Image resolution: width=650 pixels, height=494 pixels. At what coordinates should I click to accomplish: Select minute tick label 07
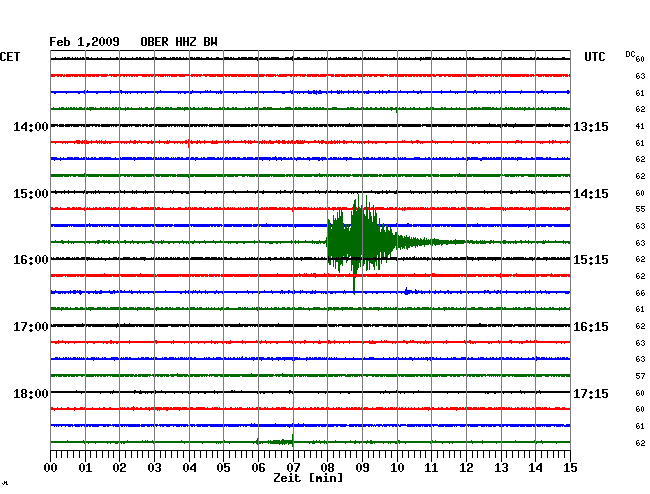click(x=293, y=468)
